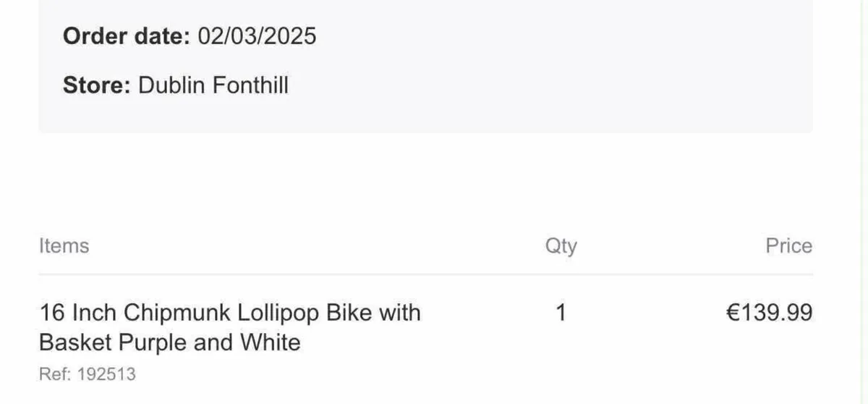
Task: Click the Order date label
Action: [x=126, y=35]
